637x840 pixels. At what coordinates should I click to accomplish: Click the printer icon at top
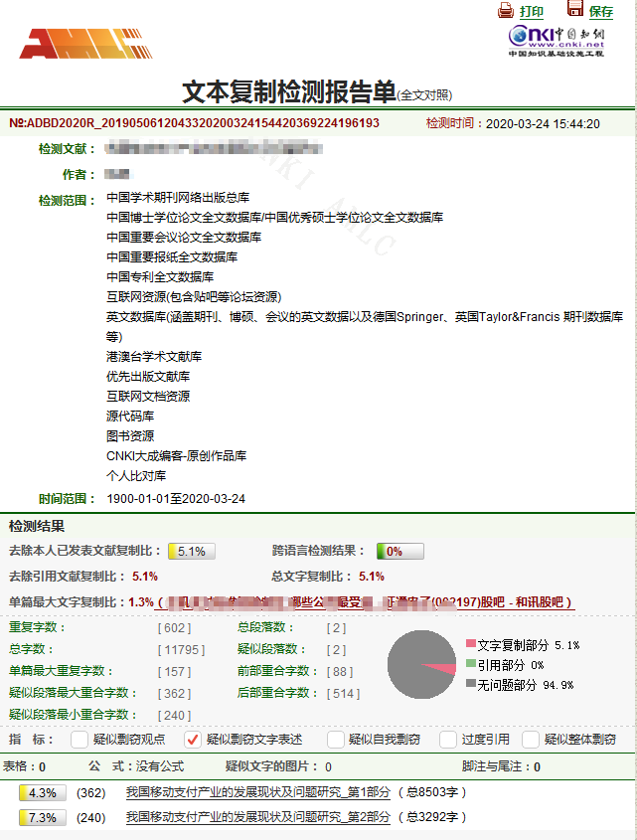[x=505, y=10]
